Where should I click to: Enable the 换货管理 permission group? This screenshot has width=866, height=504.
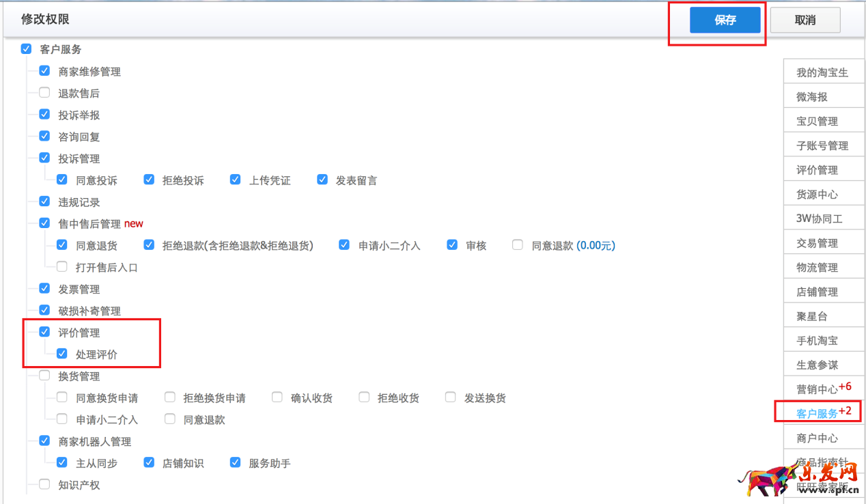[x=44, y=375]
